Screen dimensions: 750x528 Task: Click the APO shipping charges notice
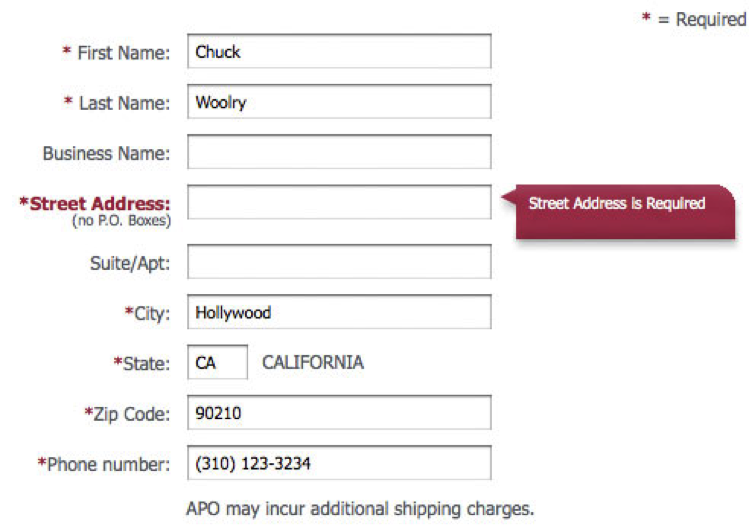[x=360, y=508]
